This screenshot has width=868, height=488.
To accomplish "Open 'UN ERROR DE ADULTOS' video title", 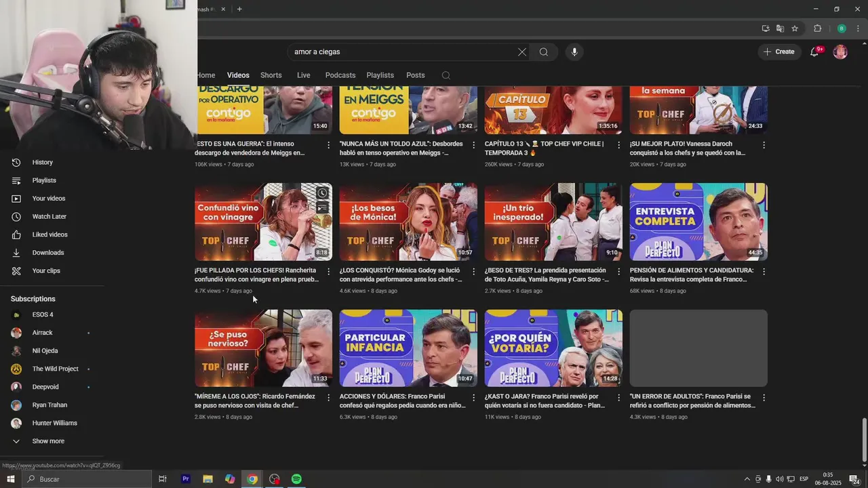I will 692,401.
